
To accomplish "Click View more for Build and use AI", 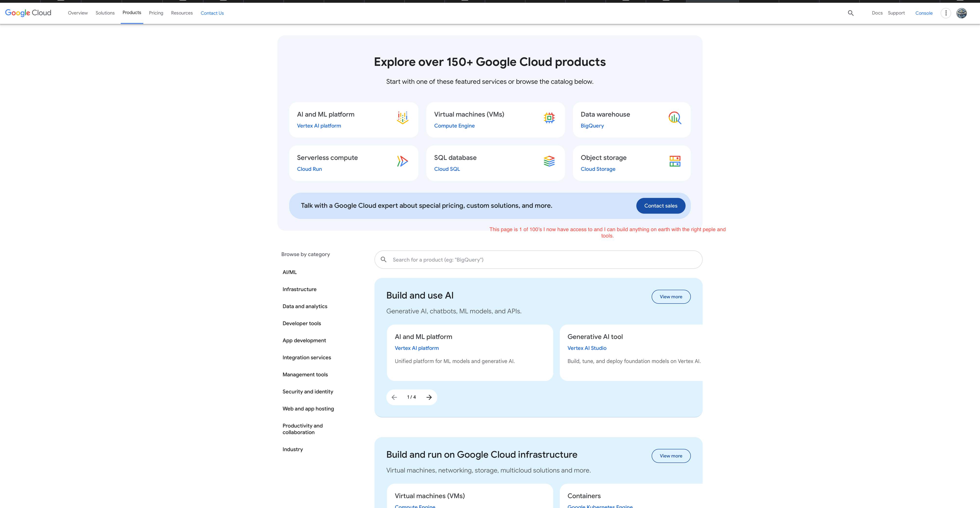I will [671, 297].
